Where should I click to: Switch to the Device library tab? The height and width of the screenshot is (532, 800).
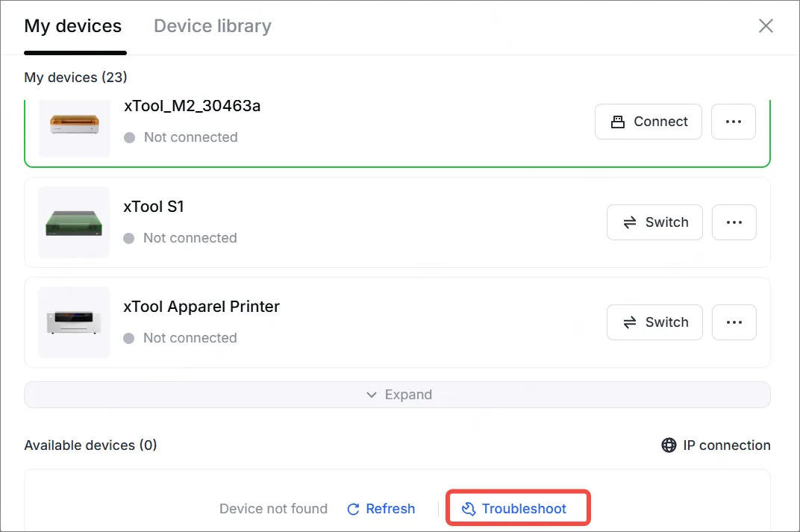(212, 26)
